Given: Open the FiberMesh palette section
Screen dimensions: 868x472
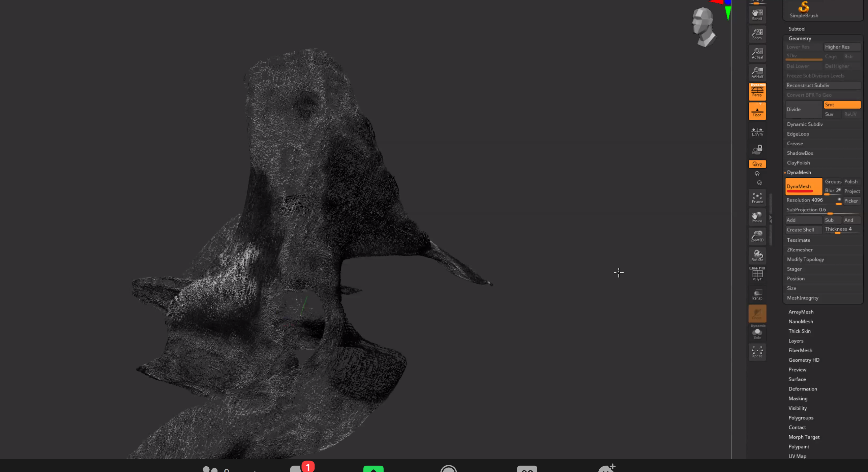Looking at the screenshot, I should point(800,350).
